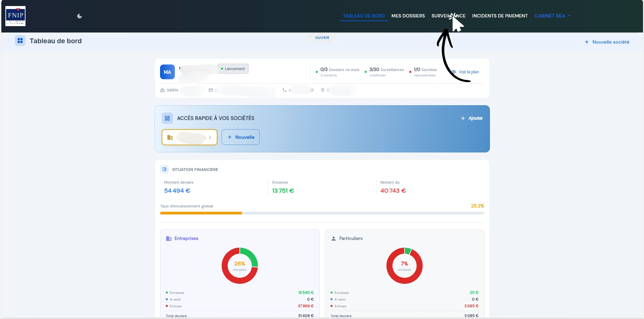Click the Ouvrir expander handle
This screenshot has width=644, height=319.
322,38
